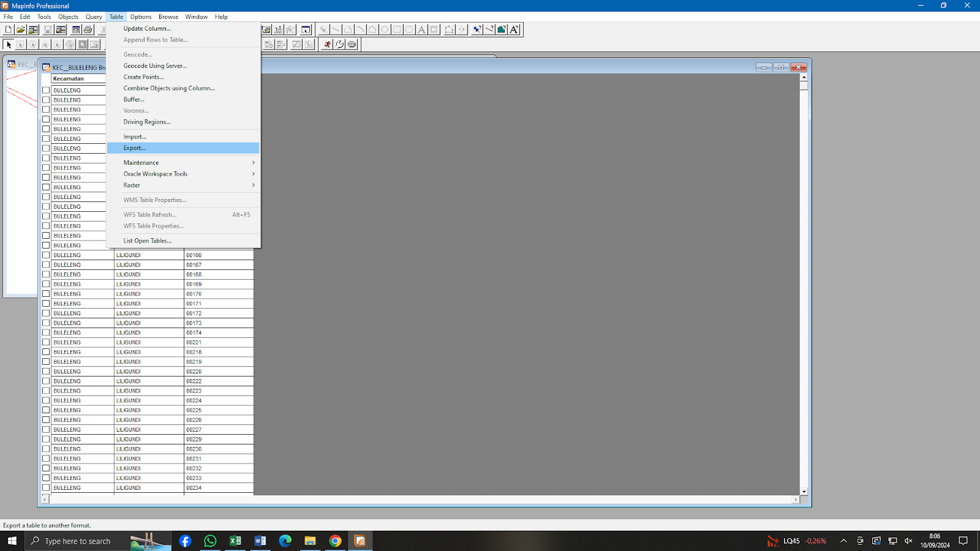
Task: Choose Export... from the Table menu
Action: [183, 148]
